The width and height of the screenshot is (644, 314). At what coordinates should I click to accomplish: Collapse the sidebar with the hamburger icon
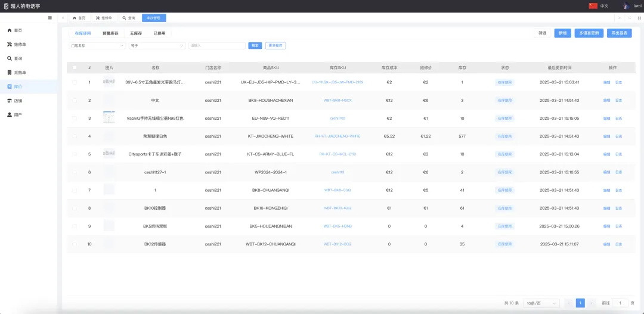click(x=49, y=18)
